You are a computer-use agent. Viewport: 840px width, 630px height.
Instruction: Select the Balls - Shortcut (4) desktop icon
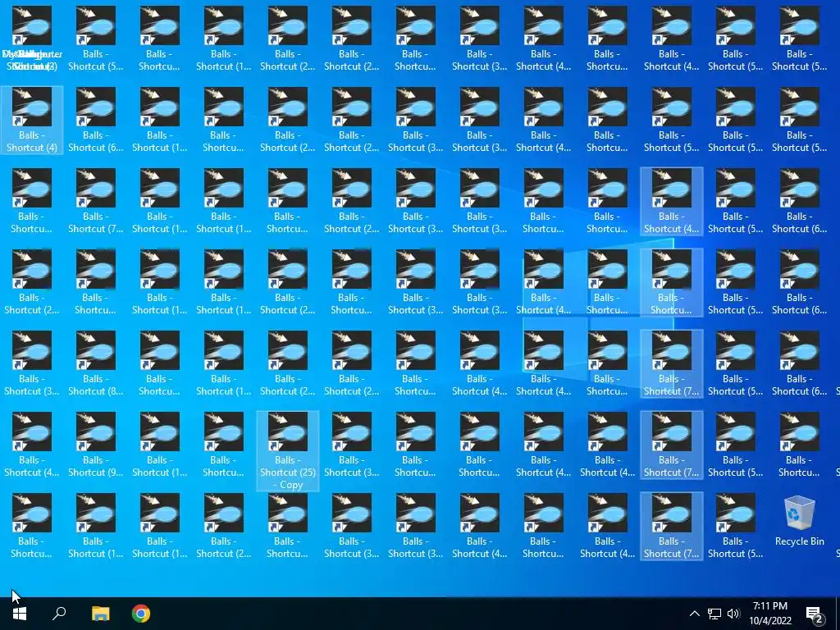pyautogui.click(x=32, y=120)
